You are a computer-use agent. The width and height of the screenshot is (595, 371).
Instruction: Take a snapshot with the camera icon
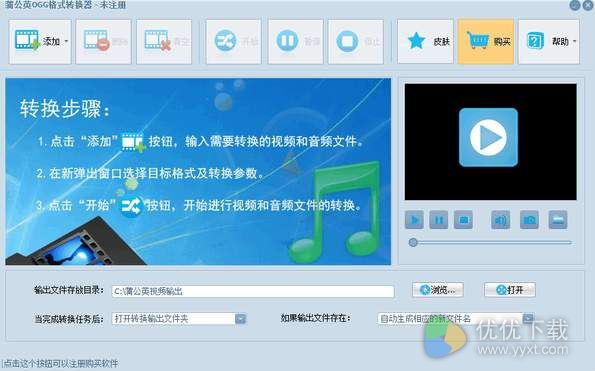(x=529, y=220)
